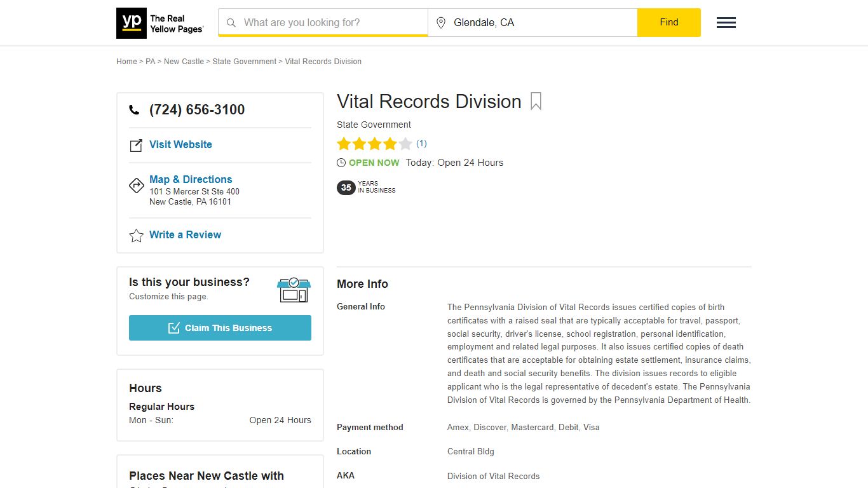868x488 pixels.
Task: Click Payment method label
Action: coord(370,427)
